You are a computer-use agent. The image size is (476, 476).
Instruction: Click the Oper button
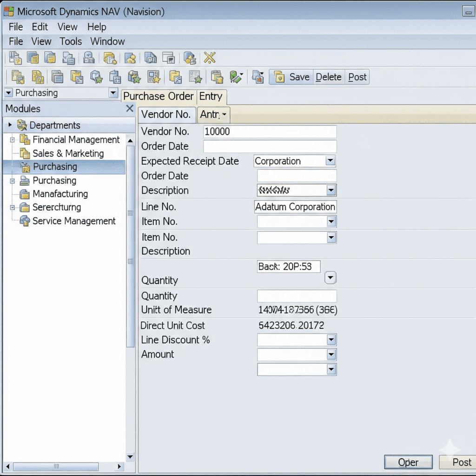click(408, 462)
